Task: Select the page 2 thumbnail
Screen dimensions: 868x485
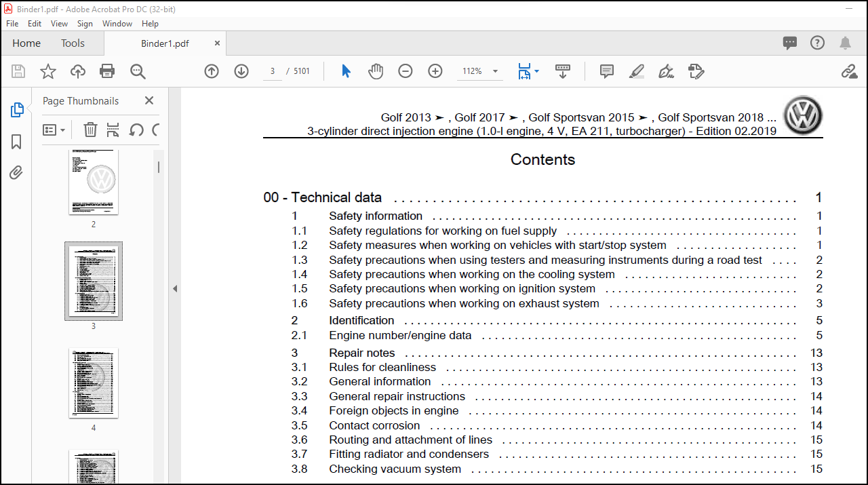Action: point(94,182)
